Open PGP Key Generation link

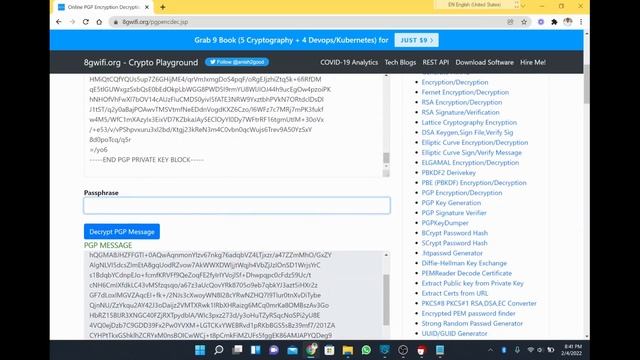[451, 203]
